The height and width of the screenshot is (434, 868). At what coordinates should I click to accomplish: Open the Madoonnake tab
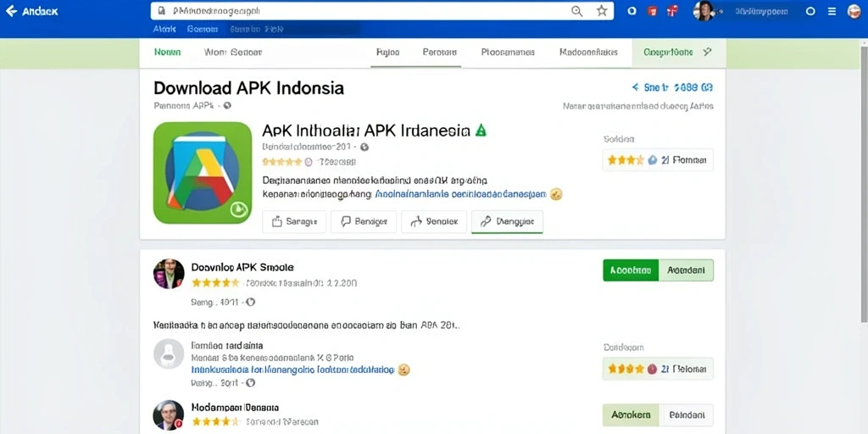588,53
